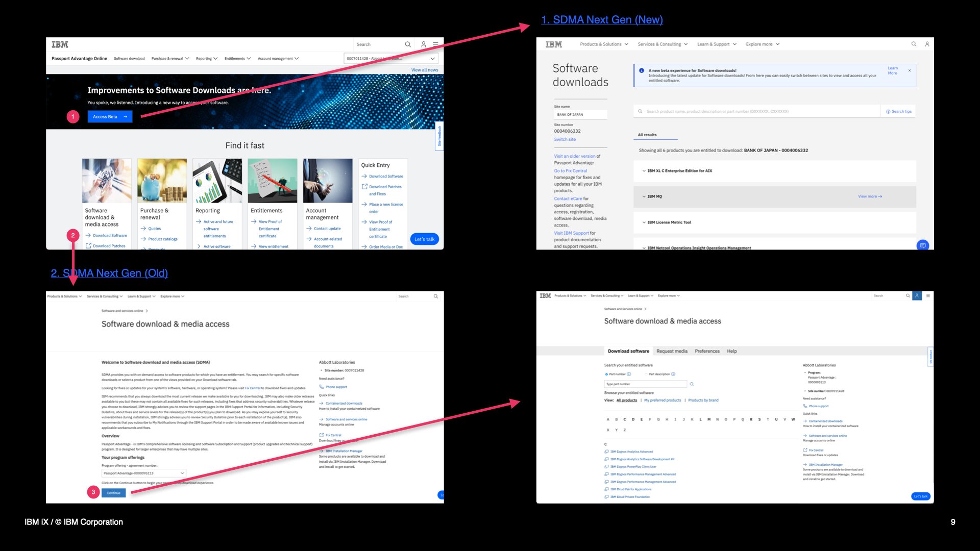Open the site selector dropdown 0007011428

pos(390,59)
